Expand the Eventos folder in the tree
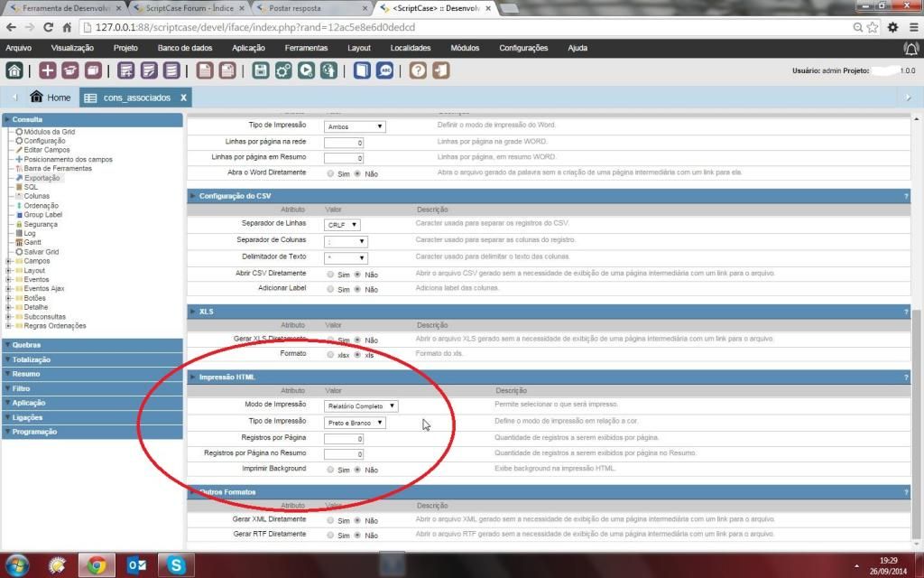Screen dimensions: 924x578 coord(8,280)
